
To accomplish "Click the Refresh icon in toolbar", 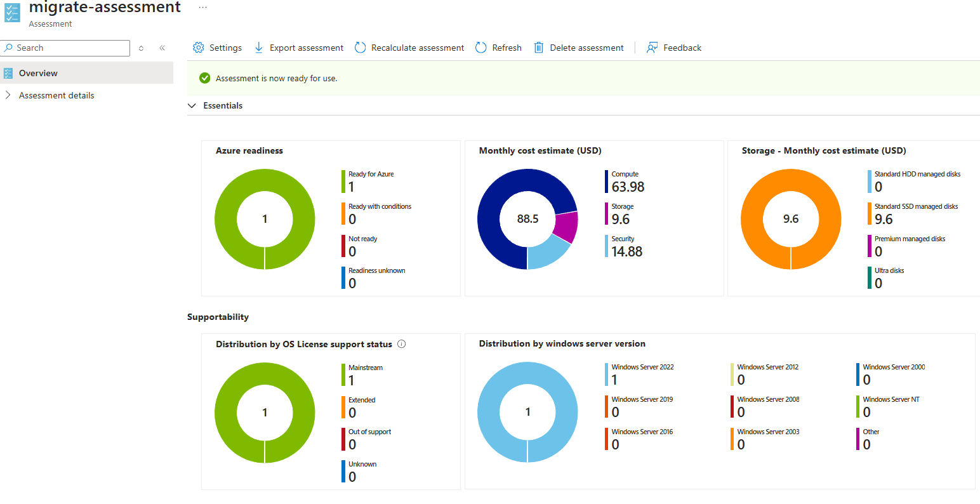I will click(x=481, y=48).
